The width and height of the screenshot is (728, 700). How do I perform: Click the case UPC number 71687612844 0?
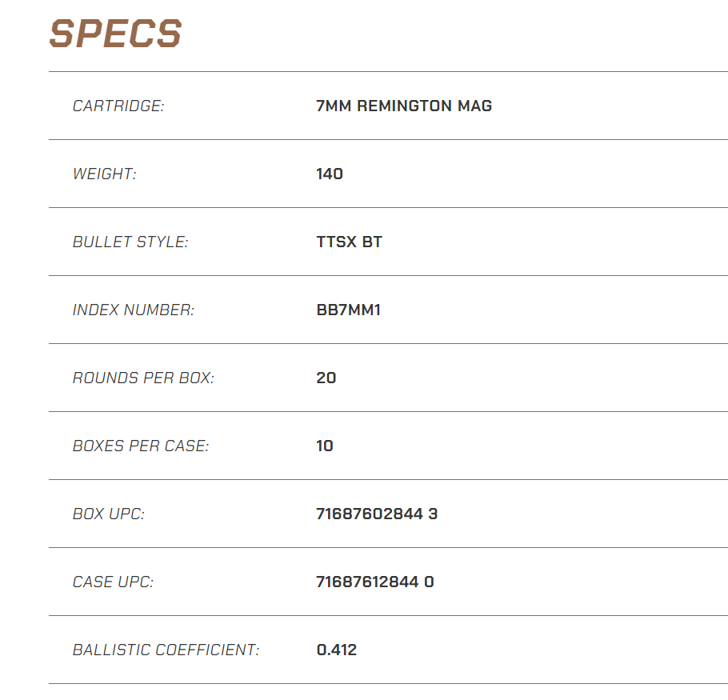[374, 582]
